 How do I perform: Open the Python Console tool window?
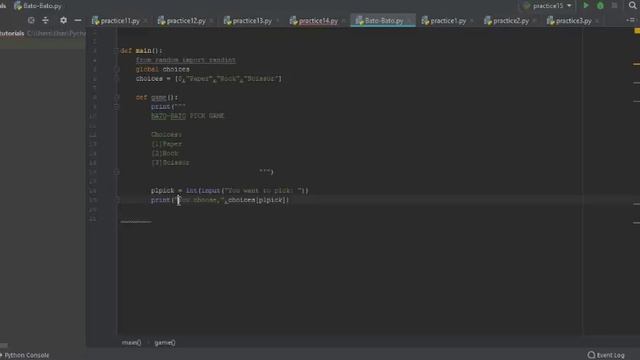(25, 355)
